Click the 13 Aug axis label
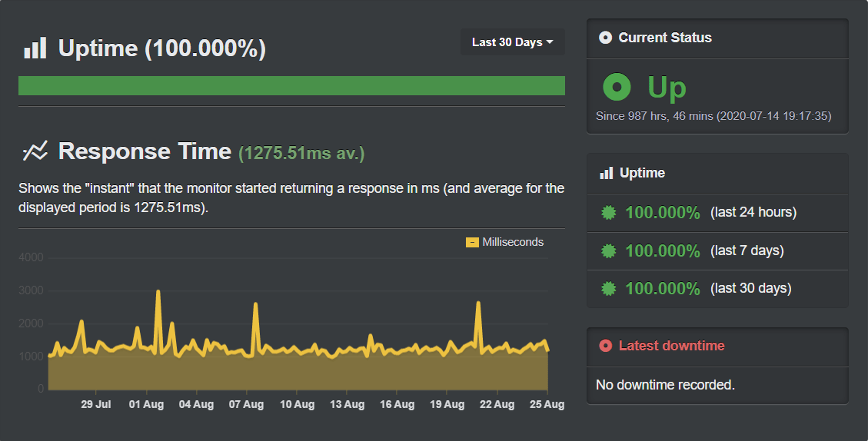 [347, 404]
